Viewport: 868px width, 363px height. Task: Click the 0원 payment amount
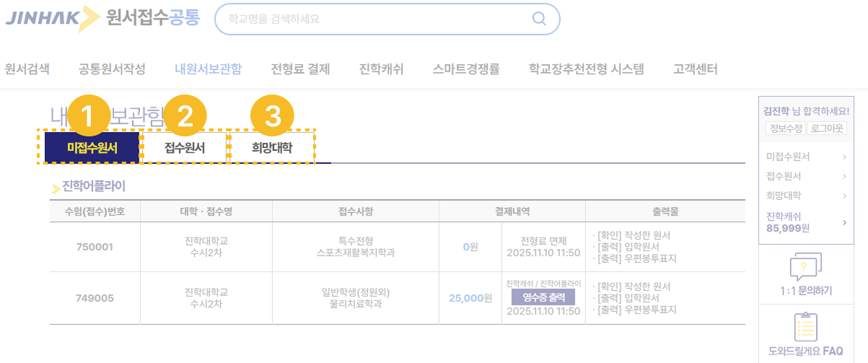(470, 247)
